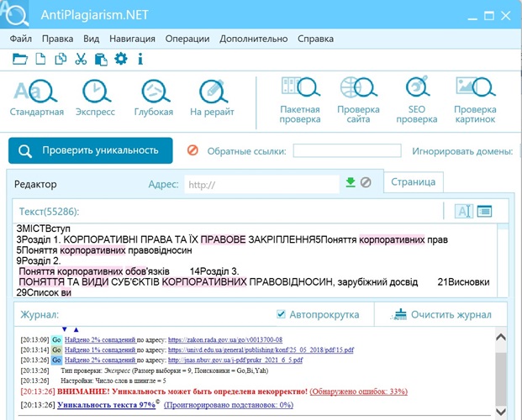Click the Go badge at 20:13:26
The height and width of the screenshot is (420, 522).
pyautogui.click(x=56, y=360)
